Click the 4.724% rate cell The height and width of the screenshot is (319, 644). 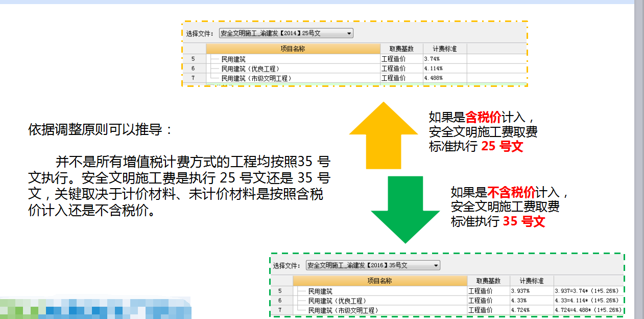(531, 310)
